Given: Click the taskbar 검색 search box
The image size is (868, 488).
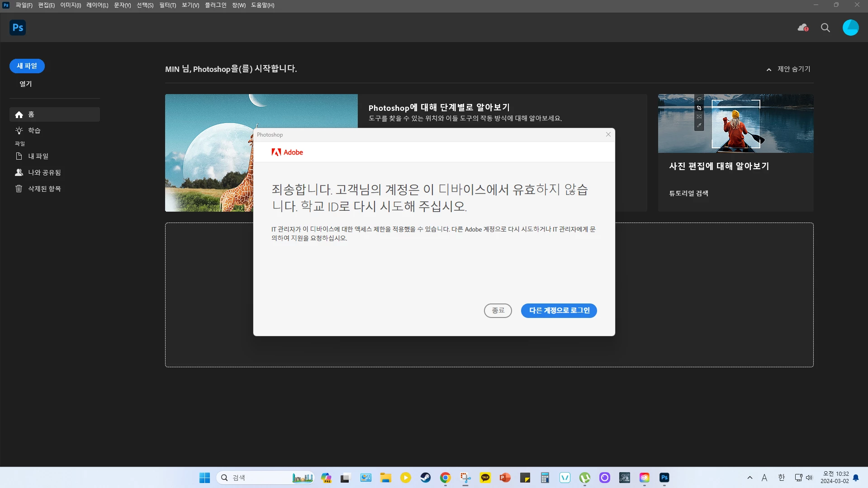Looking at the screenshot, I should [266, 478].
